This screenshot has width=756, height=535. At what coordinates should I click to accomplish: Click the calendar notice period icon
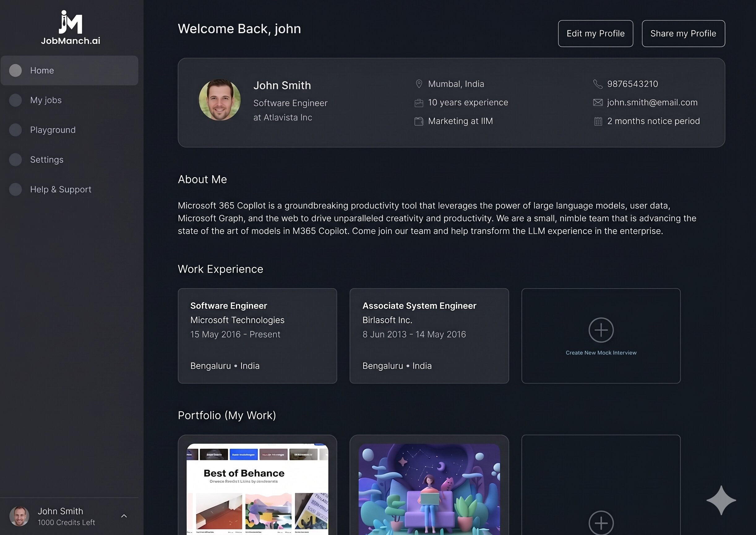pyautogui.click(x=598, y=121)
